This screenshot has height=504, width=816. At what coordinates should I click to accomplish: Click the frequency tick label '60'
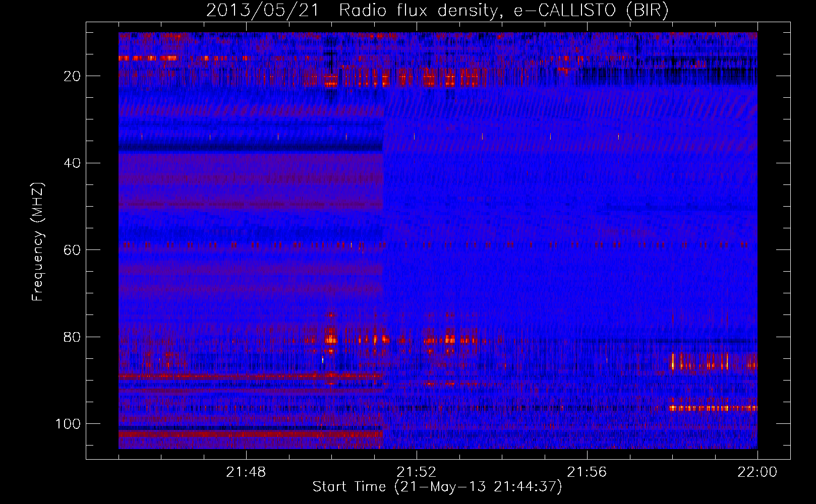73,250
